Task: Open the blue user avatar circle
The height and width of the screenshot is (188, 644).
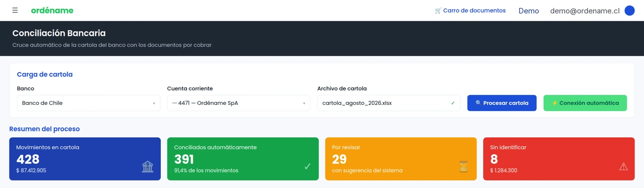Action: click(x=630, y=10)
